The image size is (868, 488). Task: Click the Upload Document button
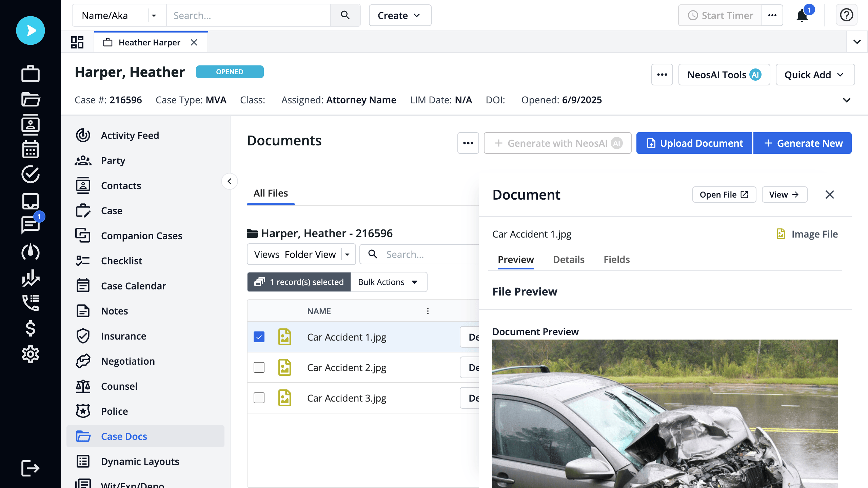tap(694, 143)
